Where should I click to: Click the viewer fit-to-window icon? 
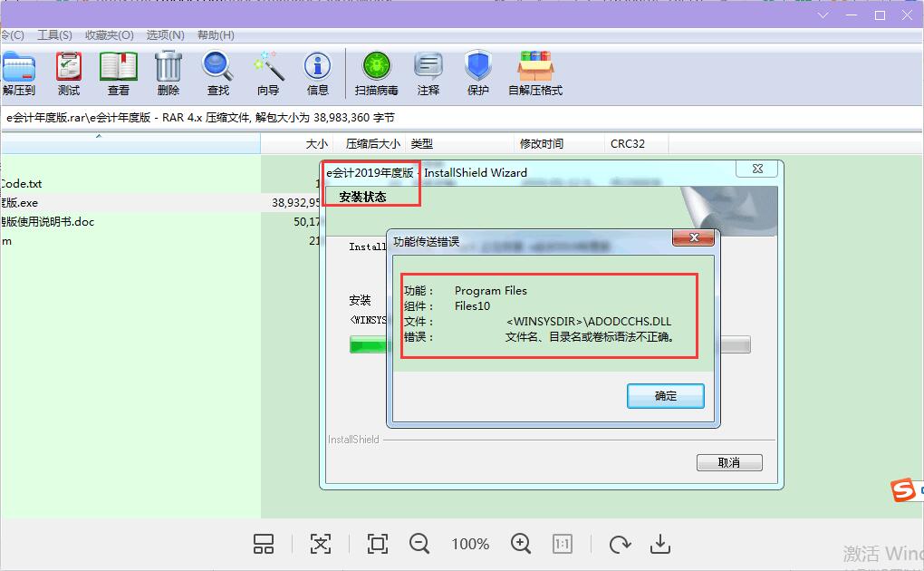(321, 544)
